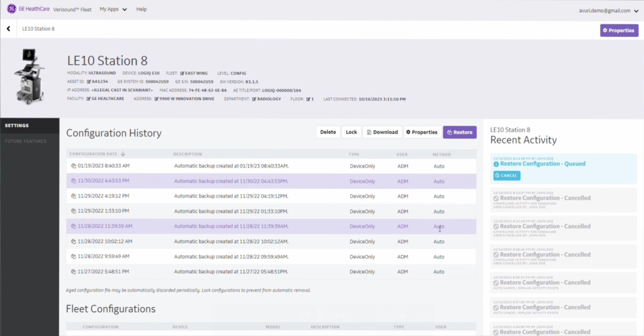Click the Delete configuration button
This screenshot has height=336, width=644.
pyautogui.click(x=328, y=132)
